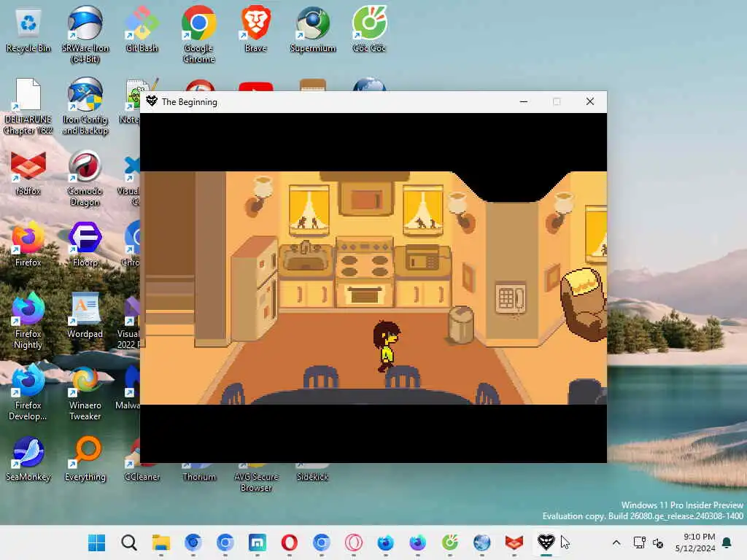Click the Everything search desktop icon
The width and height of the screenshot is (747, 560).
pos(85,458)
